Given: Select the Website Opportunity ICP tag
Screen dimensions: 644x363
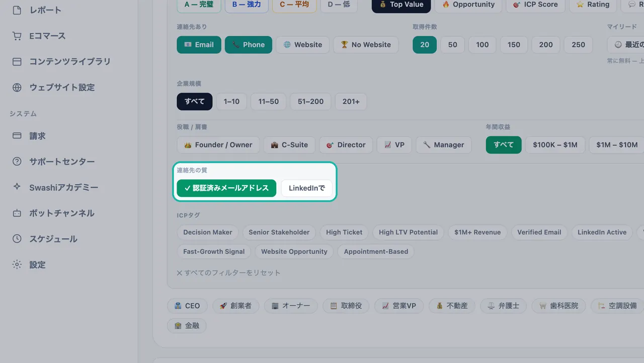Looking at the screenshot, I should click(x=294, y=252).
